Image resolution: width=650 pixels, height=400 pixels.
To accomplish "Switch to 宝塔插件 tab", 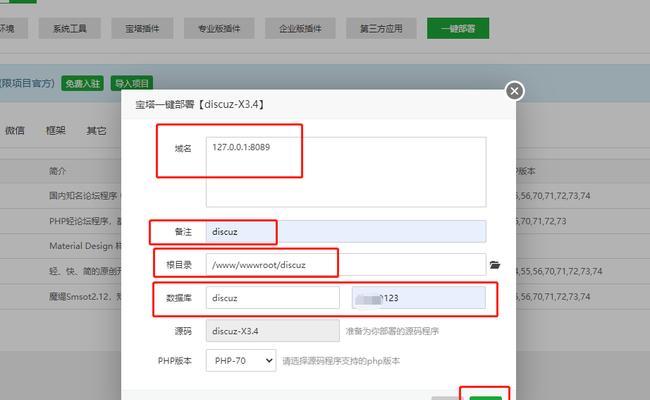I will tap(142, 29).
